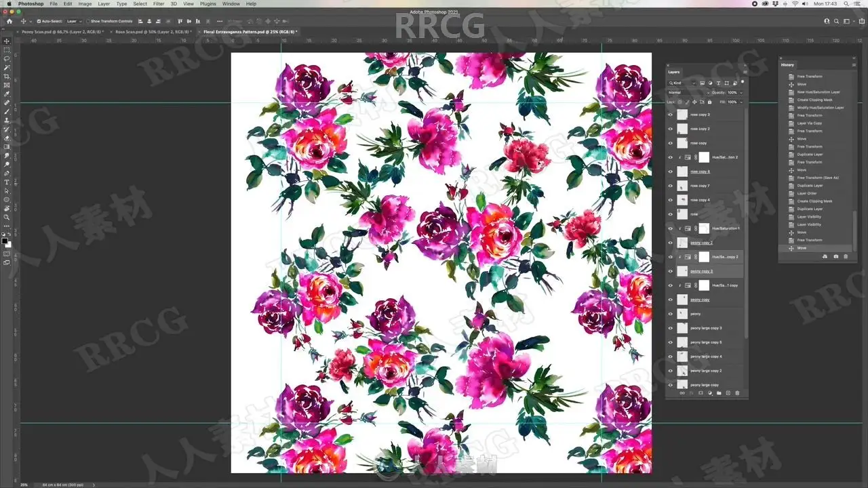
Task: Open the Image menu
Action: [85, 4]
